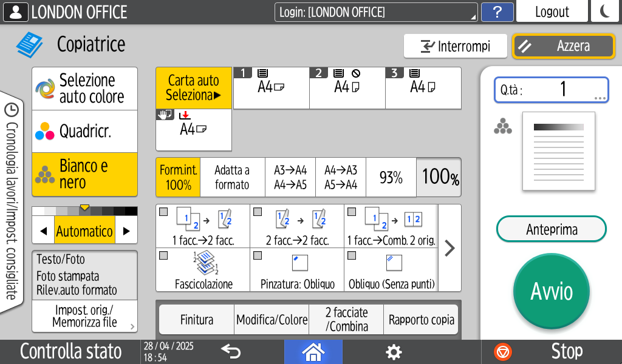
Task: Check the Fascicolazione checkbox
Action: coord(163,255)
